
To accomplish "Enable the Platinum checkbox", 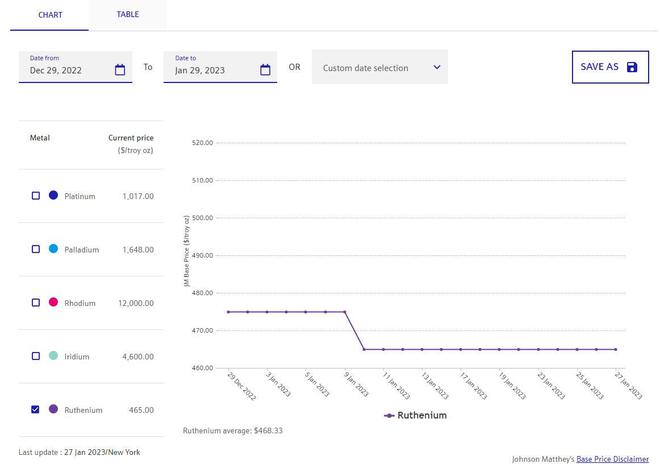I will click(x=36, y=196).
